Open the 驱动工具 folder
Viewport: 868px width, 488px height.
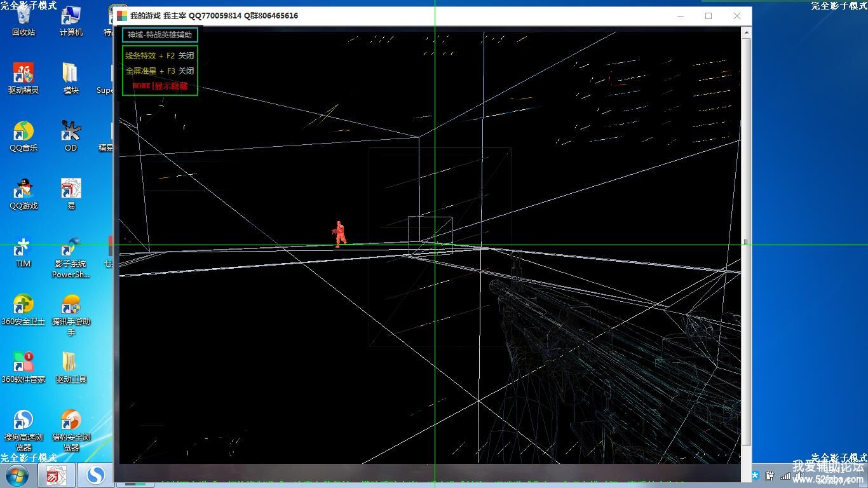[71, 368]
